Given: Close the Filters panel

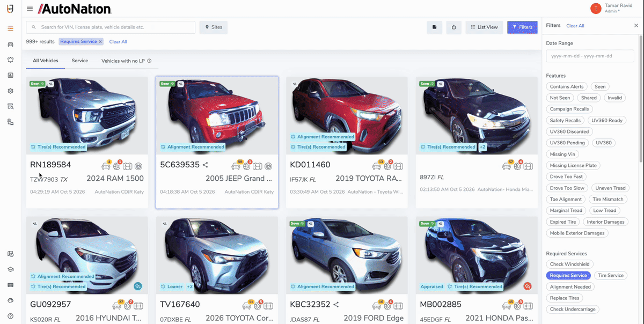Looking at the screenshot, I should [636, 26].
